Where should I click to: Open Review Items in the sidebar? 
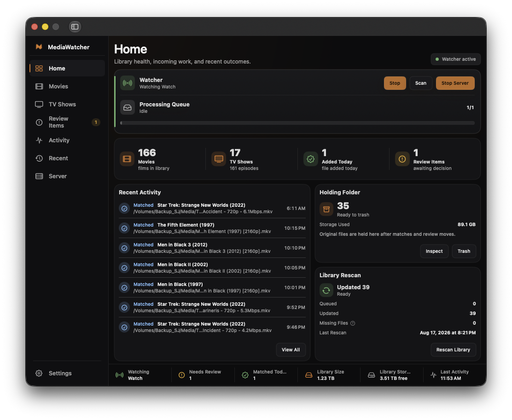tap(67, 122)
